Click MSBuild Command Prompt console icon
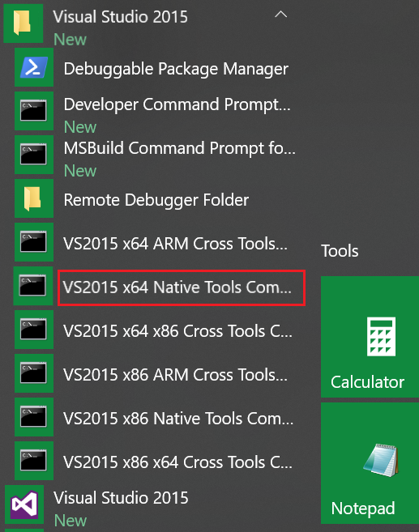 [34, 155]
